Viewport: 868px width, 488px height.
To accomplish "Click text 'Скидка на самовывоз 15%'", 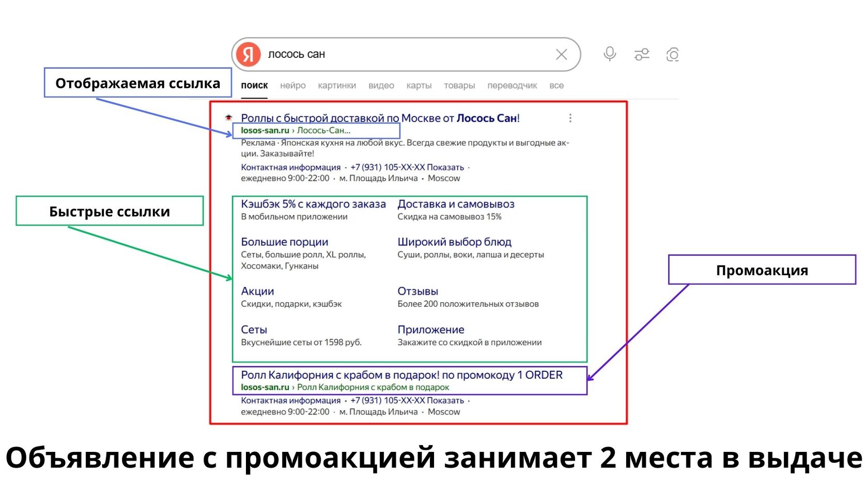I will [x=450, y=217].
